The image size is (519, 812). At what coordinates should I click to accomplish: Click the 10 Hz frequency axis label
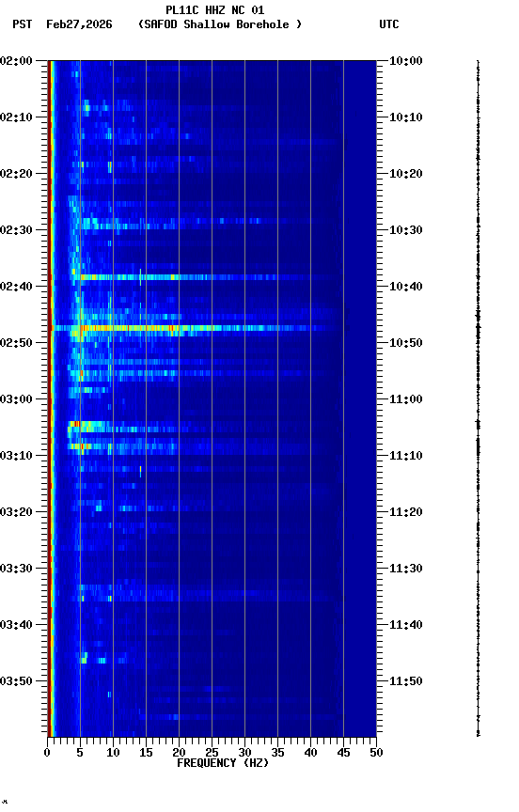pos(113,753)
